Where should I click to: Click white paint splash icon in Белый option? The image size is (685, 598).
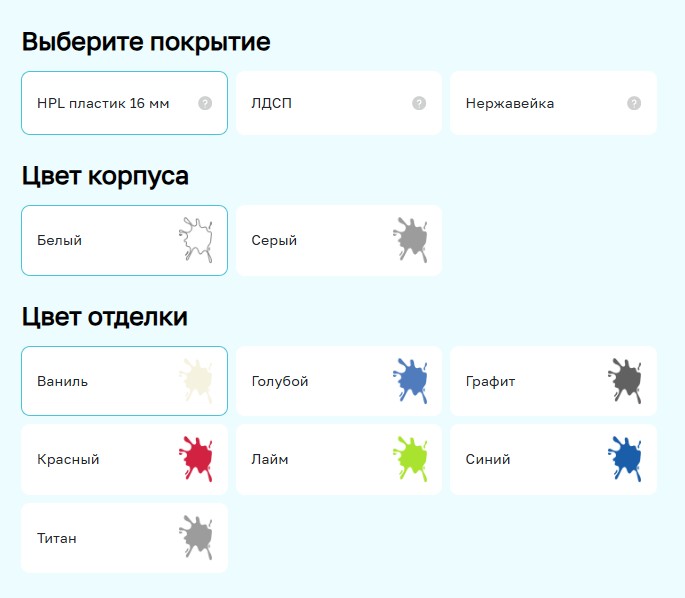point(196,240)
